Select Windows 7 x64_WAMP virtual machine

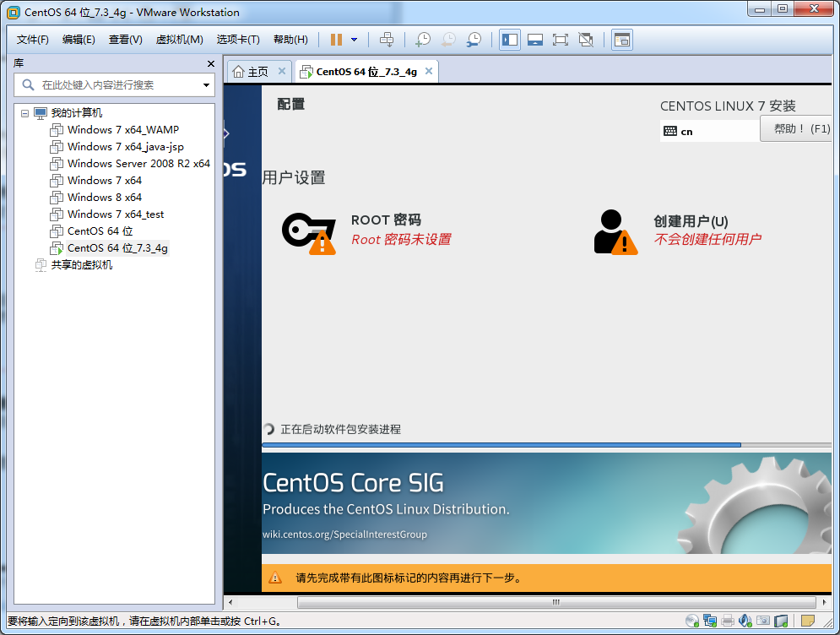click(123, 130)
